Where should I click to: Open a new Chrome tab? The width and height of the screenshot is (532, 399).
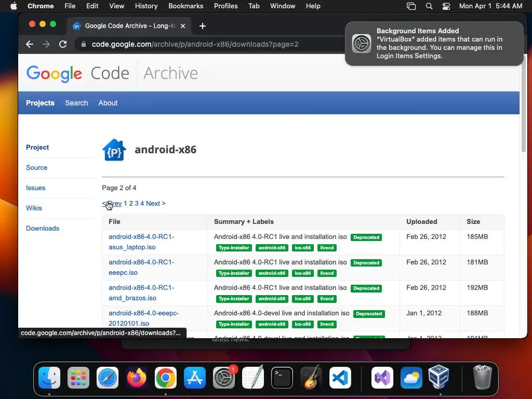(203, 26)
